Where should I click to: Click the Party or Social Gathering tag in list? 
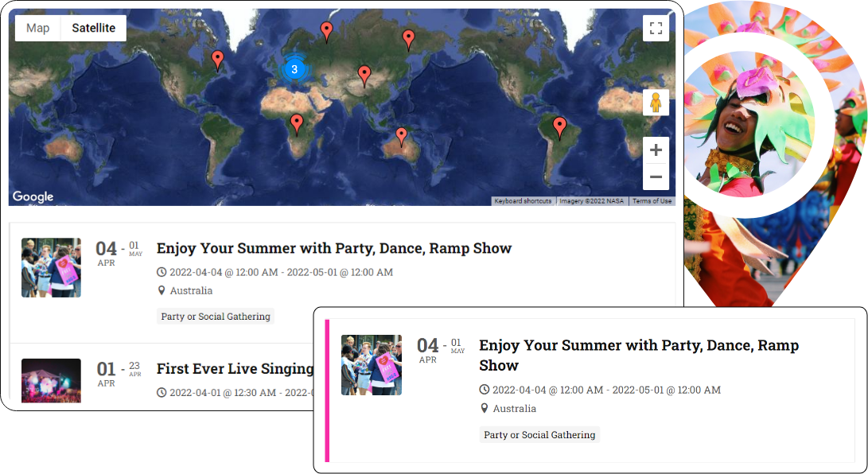click(216, 317)
